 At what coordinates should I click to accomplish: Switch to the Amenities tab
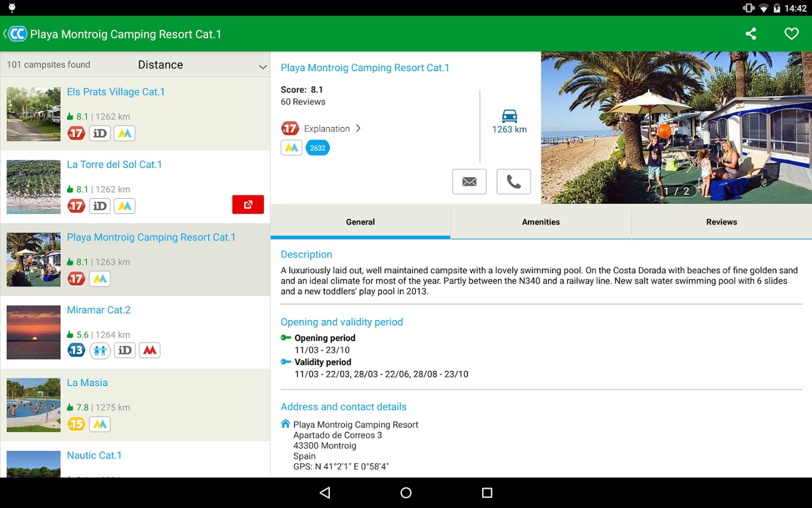point(541,222)
